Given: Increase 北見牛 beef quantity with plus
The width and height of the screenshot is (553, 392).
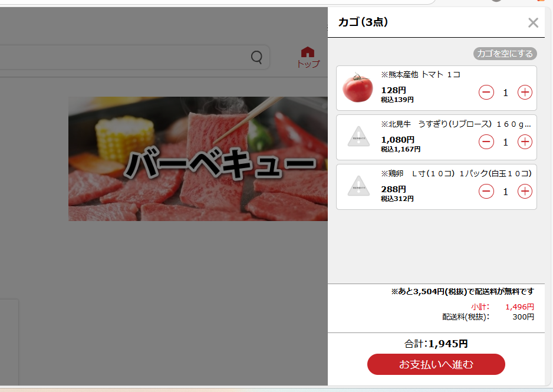Looking at the screenshot, I should tap(525, 141).
